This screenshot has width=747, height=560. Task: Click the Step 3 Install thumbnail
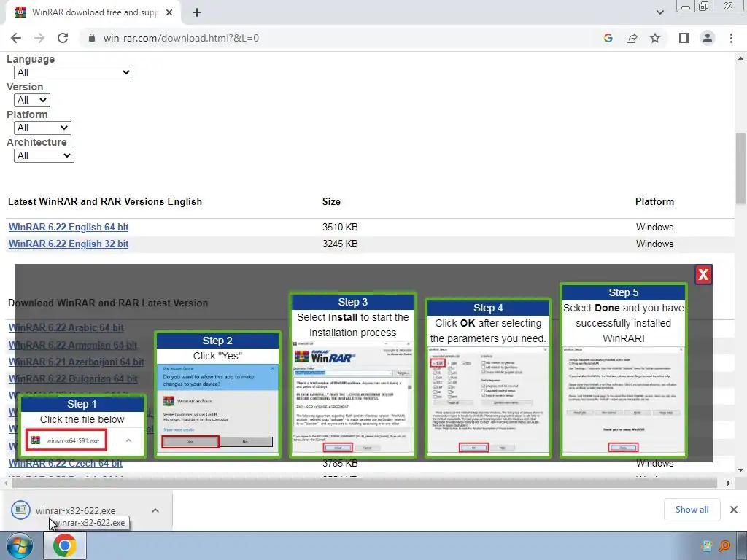[352, 376]
